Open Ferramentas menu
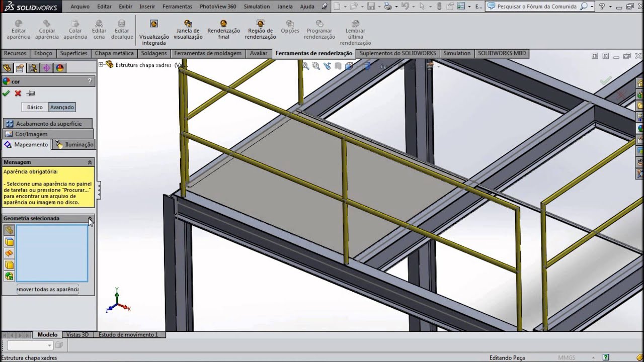The image size is (644, 362). [x=178, y=7]
